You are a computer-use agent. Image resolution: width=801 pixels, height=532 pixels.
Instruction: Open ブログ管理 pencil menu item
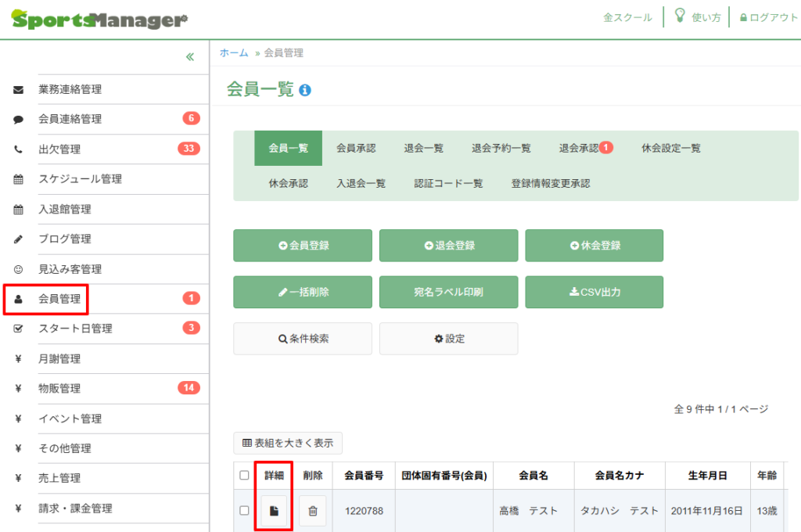point(64,239)
